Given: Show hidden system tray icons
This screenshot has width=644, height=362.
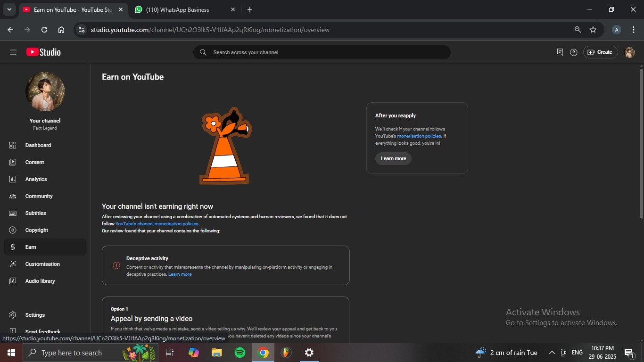Looking at the screenshot, I should (x=552, y=353).
